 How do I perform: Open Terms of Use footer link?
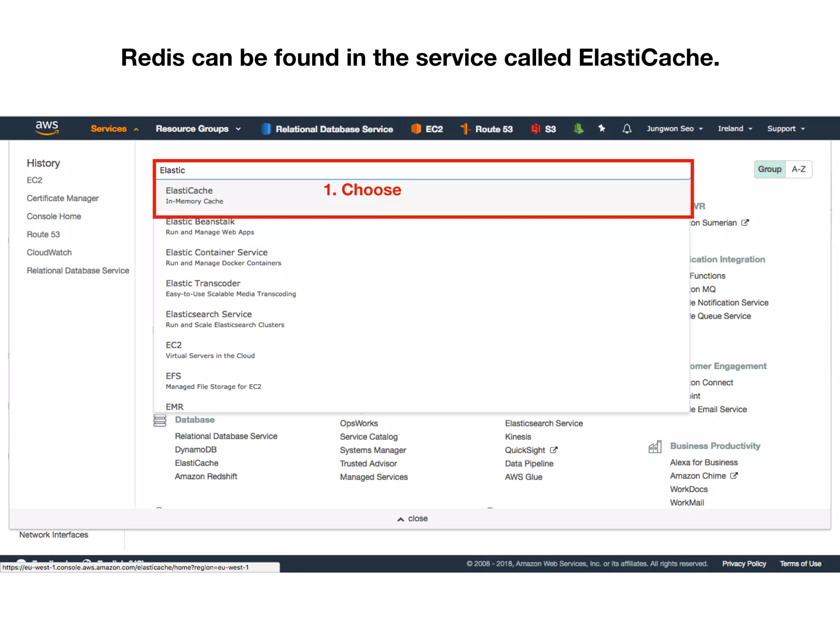point(800,564)
